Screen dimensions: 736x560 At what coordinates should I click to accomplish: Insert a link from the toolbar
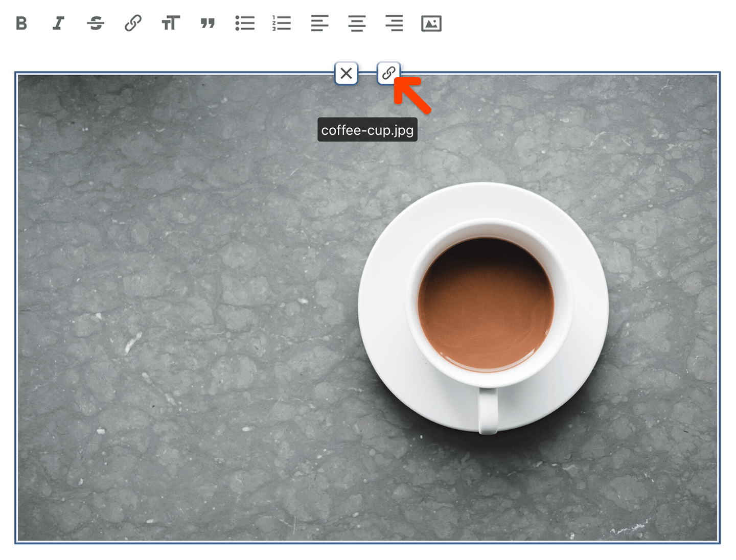(x=133, y=24)
